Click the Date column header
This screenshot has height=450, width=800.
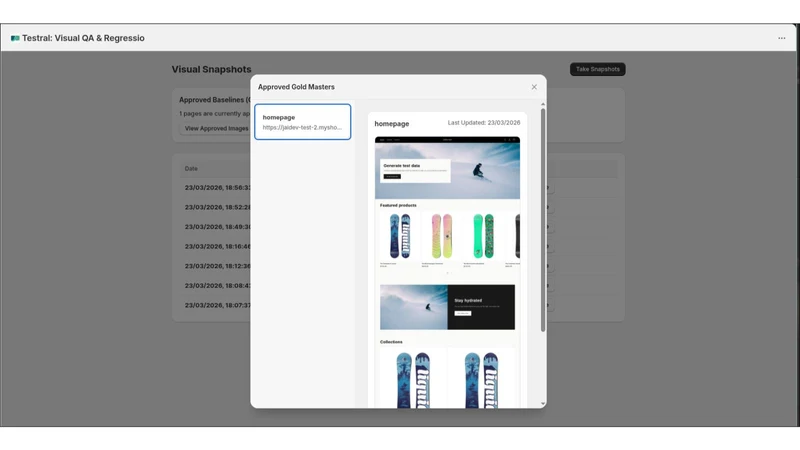[191, 169]
